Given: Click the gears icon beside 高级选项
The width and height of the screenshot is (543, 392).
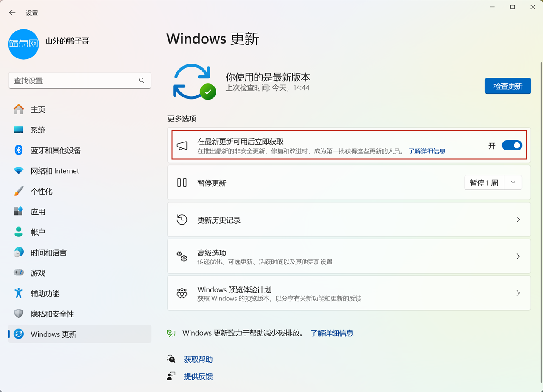Looking at the screenshot, I should tap(182, 256).
